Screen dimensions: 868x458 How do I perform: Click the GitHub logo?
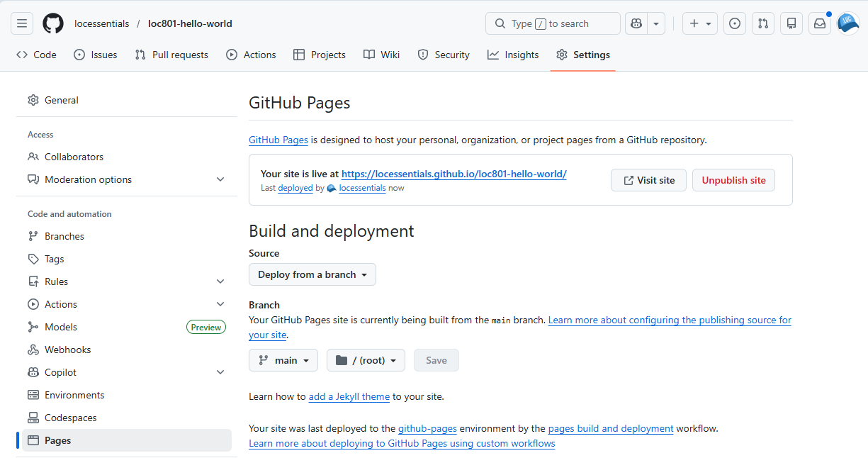click(52, 23)
